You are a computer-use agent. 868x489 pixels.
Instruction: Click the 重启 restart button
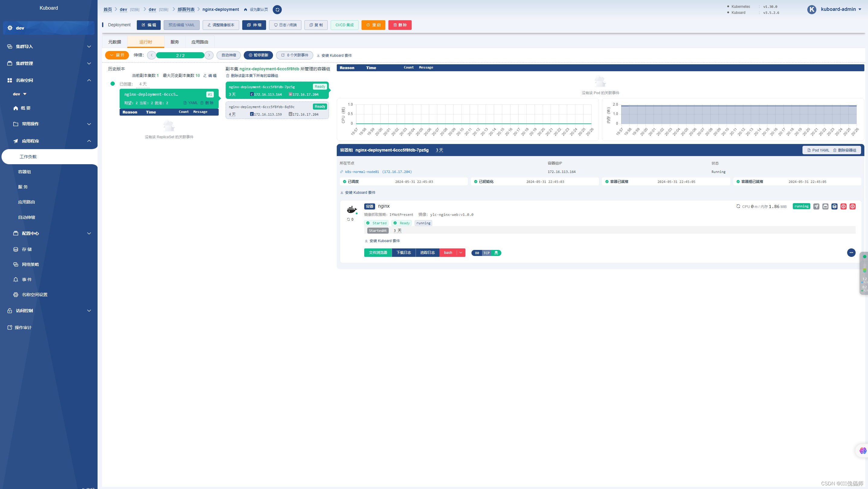coord(373,25)
